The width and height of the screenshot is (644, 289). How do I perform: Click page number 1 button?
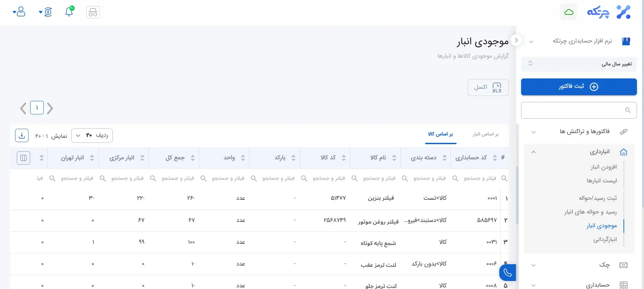(37, 108)
